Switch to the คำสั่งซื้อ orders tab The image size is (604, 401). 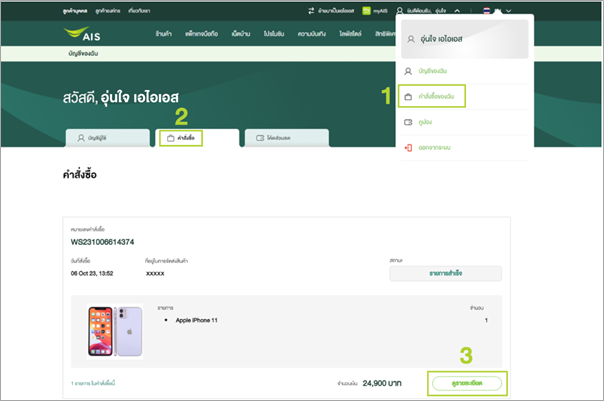[197, 138]
